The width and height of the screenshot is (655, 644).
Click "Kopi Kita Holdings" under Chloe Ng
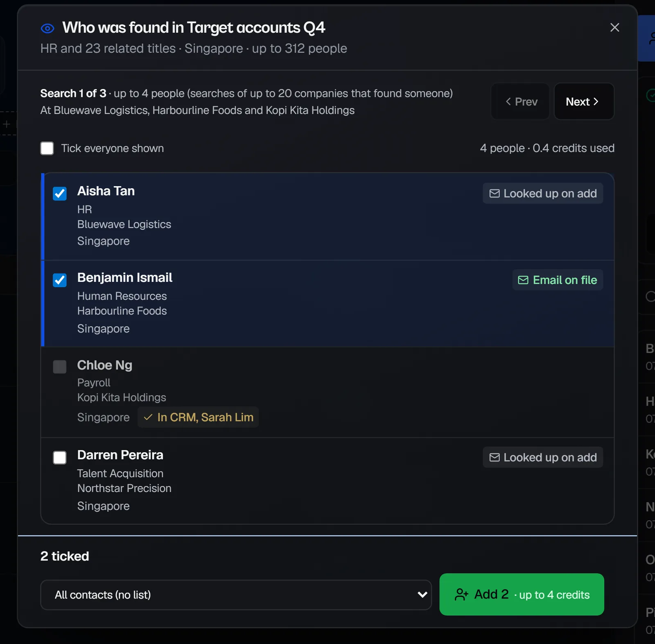(122, 397)
